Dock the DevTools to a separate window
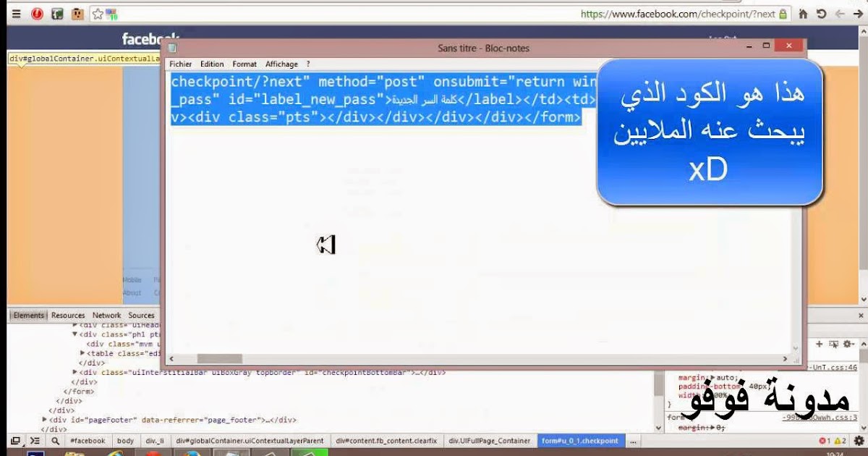Image resolution: width=868 pixels, height=456 pixels. pyautogui.click(x=15, y=440)
